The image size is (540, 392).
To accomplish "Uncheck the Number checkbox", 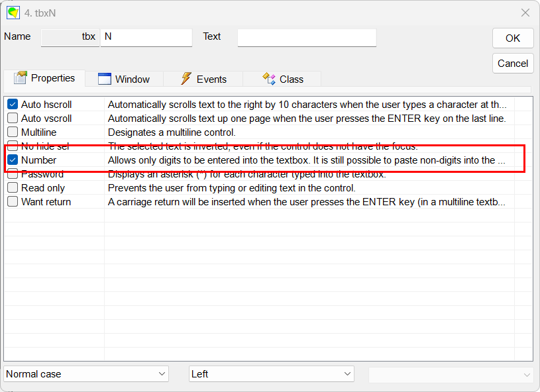I will [x=13, y=160].
